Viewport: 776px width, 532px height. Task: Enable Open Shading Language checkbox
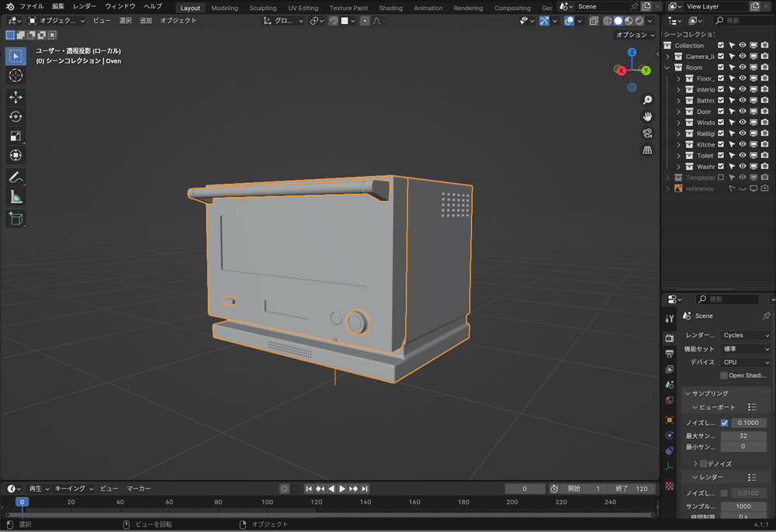[724, 375]
